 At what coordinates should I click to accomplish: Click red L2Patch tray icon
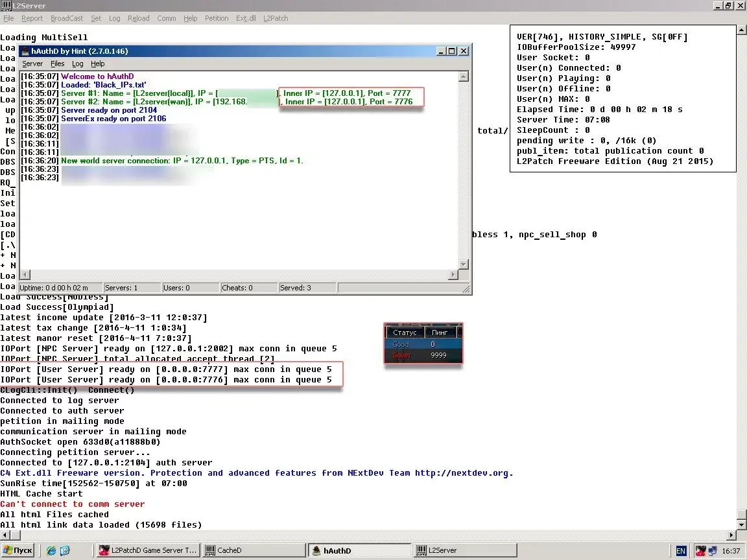point(701,551)
